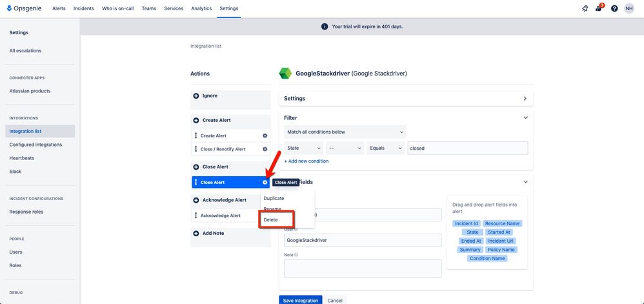Screen dimensions: 644x304
Task: Select the Condition Name field tag
Action: point(487,258)
